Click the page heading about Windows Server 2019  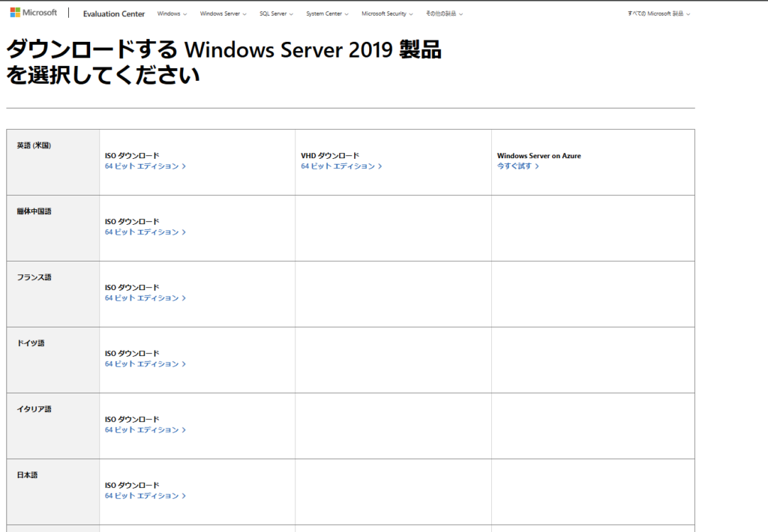point(223,62)
